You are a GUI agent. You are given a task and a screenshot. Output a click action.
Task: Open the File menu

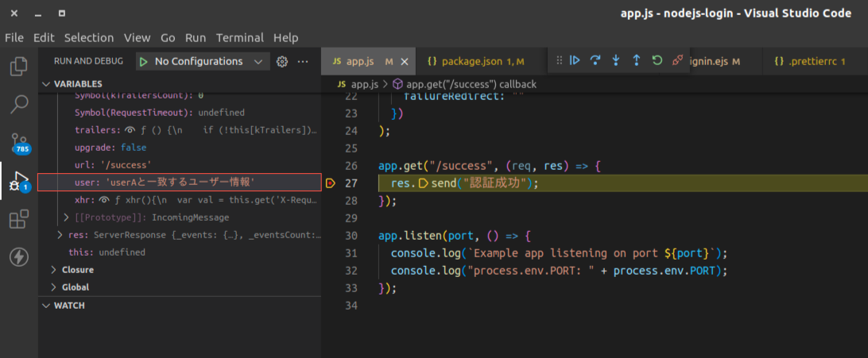[x=14, y=37]
